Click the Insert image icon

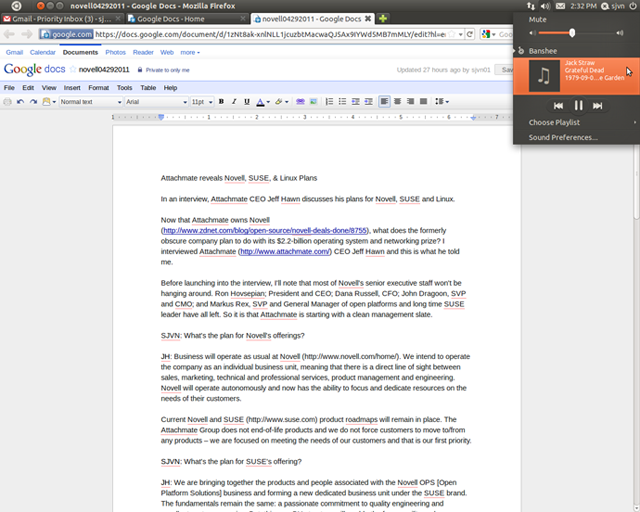pos(313,102)
